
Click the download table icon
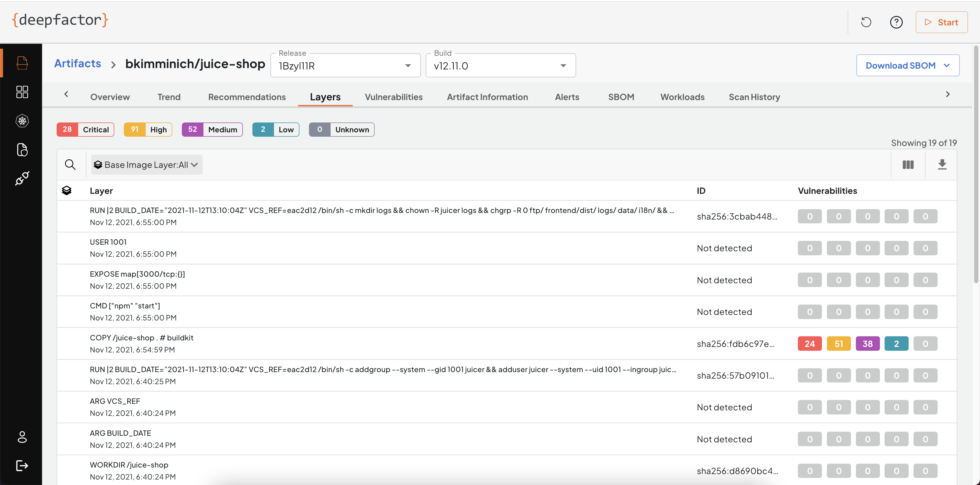coord(942,164)
